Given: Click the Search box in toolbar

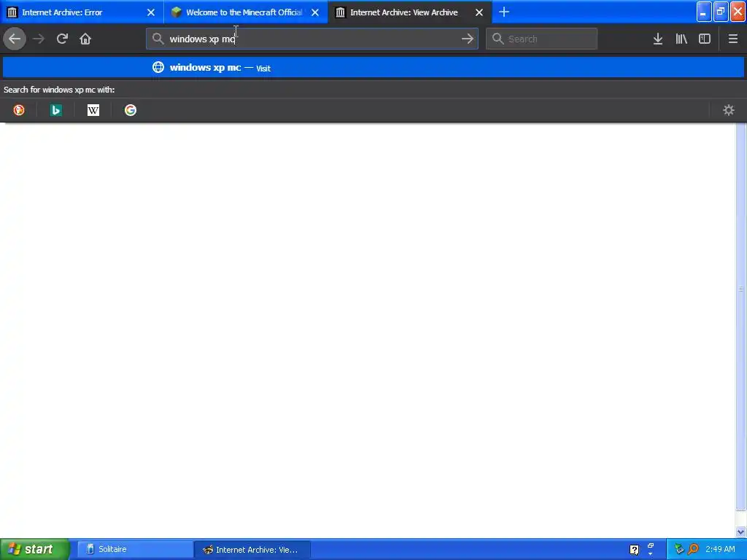Looking at the screenshot, I should pyautogui.click(x=542, y=39).
